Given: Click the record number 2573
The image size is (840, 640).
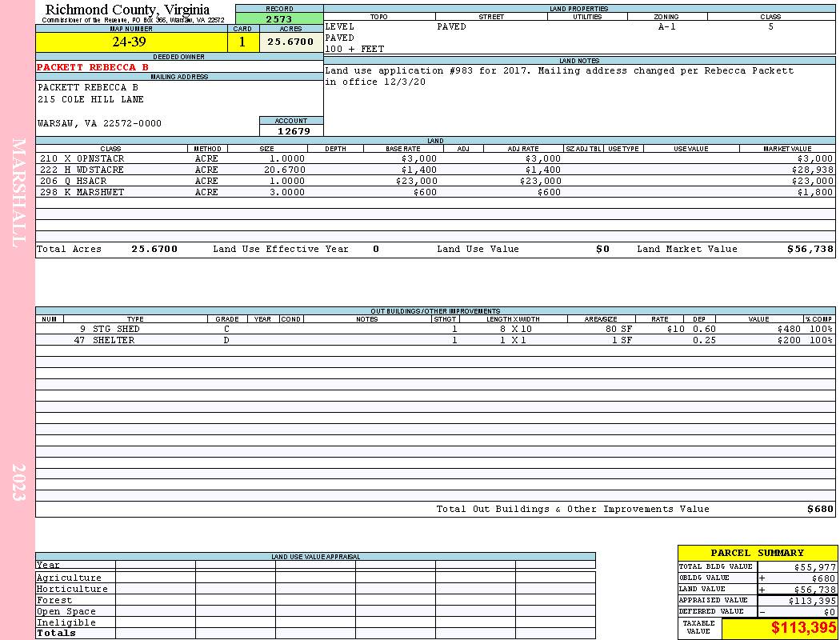Looking at the screenshot, I should coord(279,18).
